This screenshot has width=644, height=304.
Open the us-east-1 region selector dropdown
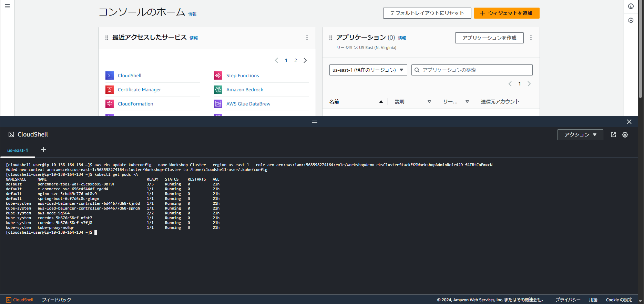(368, 70)
